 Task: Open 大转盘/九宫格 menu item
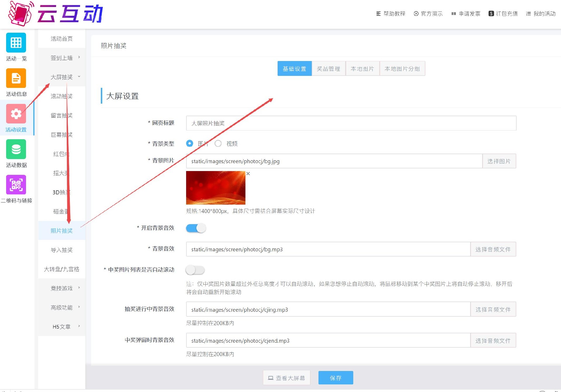pyautogui.click(x=62, y=269)
